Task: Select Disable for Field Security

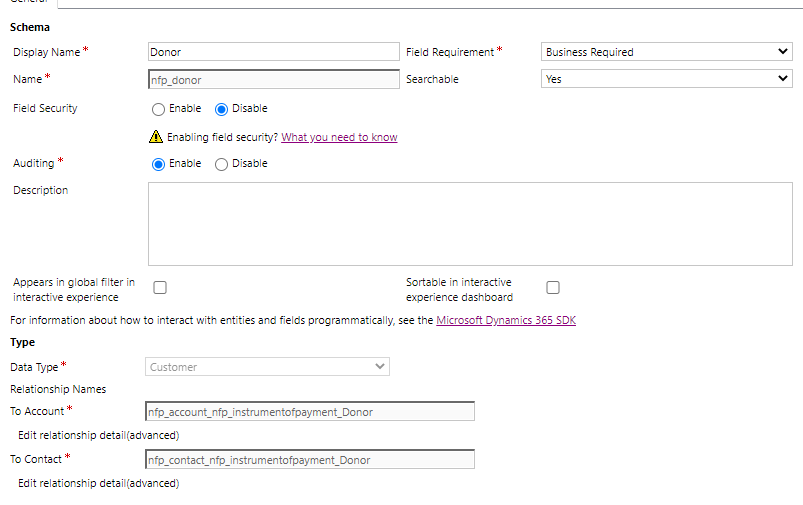Action: click(222, 109)
